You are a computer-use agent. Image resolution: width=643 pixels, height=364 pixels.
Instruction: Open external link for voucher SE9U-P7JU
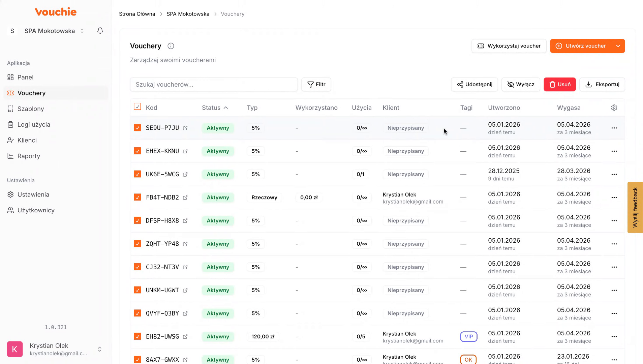coord(185,128)
